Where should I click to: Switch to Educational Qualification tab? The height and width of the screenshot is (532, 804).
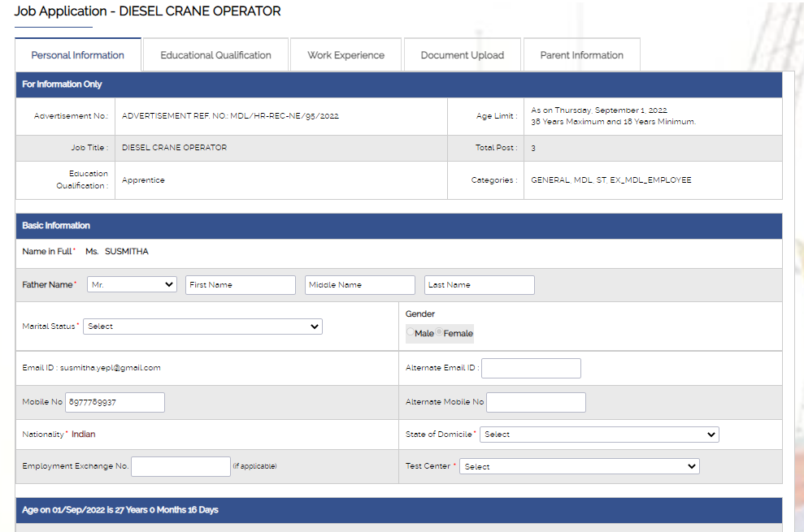216,55
